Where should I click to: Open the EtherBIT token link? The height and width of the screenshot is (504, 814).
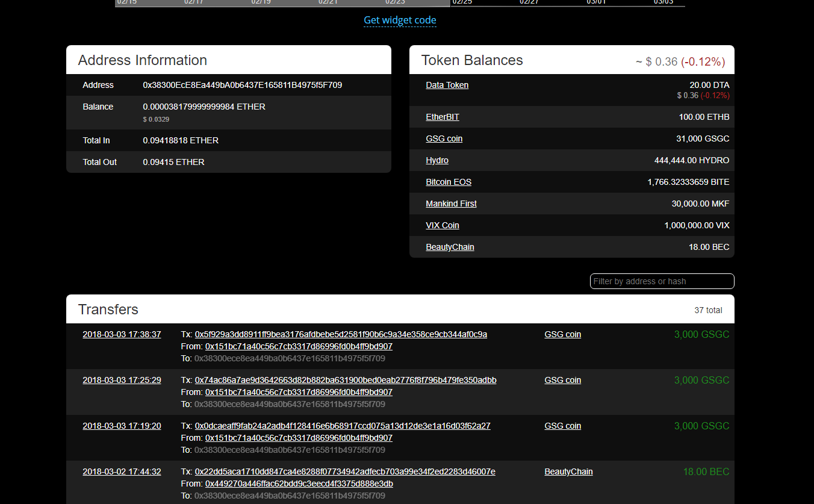[442, 117]
